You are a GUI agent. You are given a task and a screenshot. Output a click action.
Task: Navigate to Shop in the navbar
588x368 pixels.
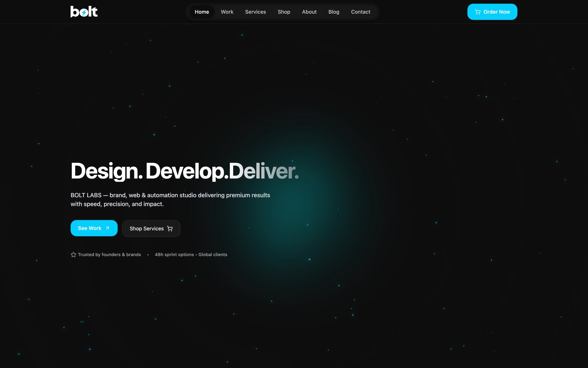pyautogui.click(x=284, y=12)
